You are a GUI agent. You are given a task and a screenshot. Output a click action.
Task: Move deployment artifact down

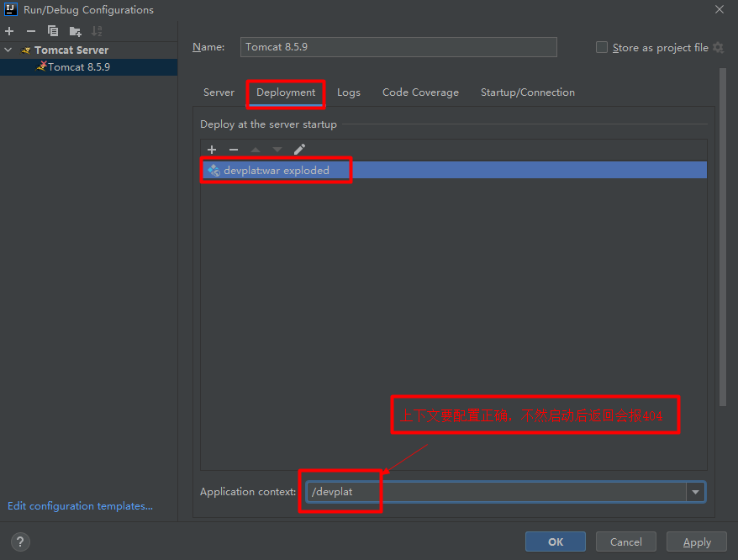[277, 150]
